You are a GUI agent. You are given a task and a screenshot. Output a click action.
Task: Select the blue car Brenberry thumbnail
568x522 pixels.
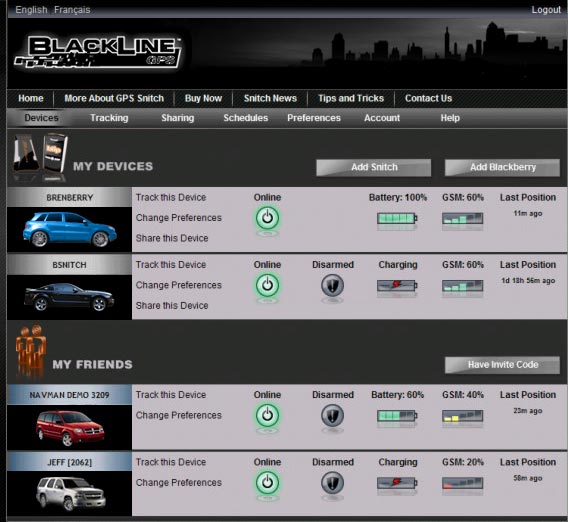(x=69, y=230)
